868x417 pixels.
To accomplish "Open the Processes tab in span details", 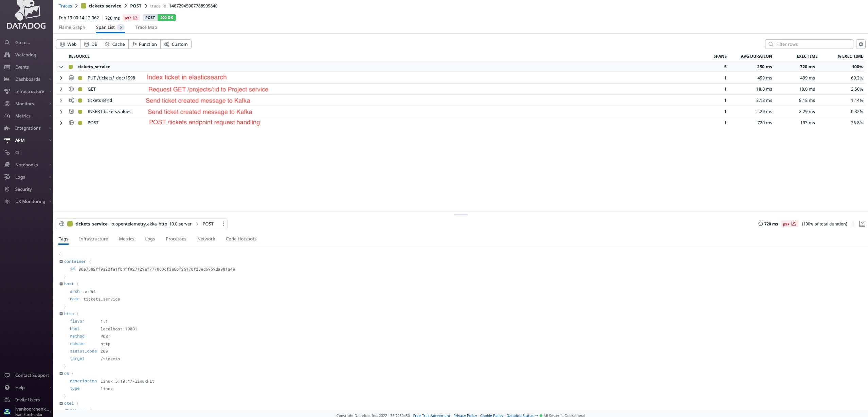I will click(x=176, y=239).
